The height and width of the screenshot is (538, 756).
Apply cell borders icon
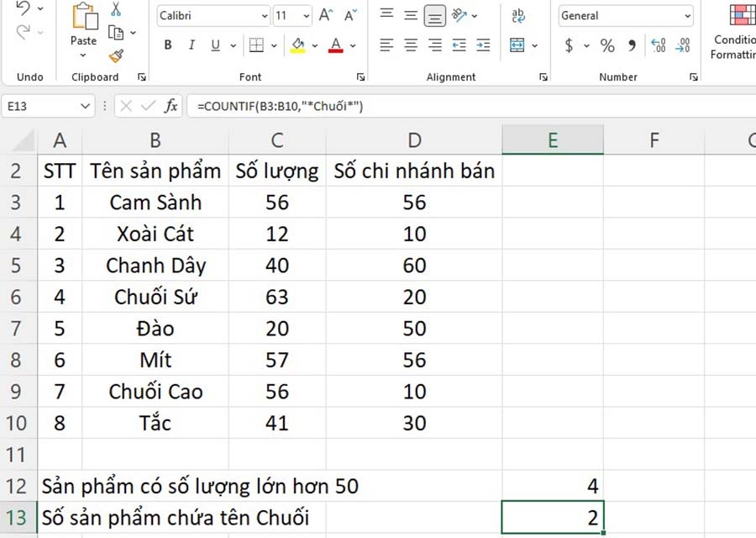click(256, 45)
